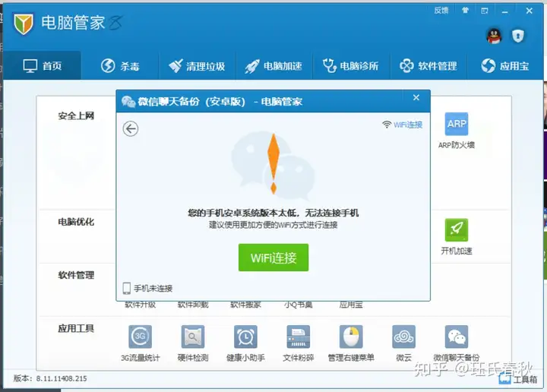Click the WeChat icon in dialog title
547x392 pixels.
pos(128,102)
